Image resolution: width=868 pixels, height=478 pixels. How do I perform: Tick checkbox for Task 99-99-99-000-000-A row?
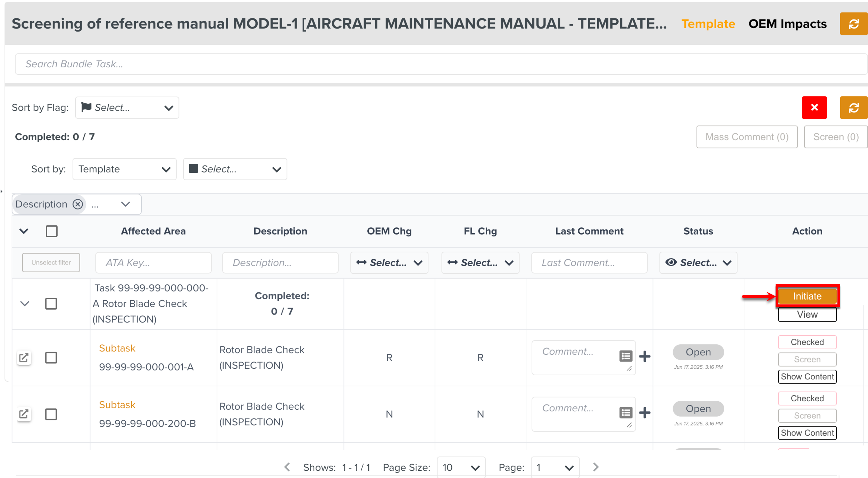click(51, 304)
